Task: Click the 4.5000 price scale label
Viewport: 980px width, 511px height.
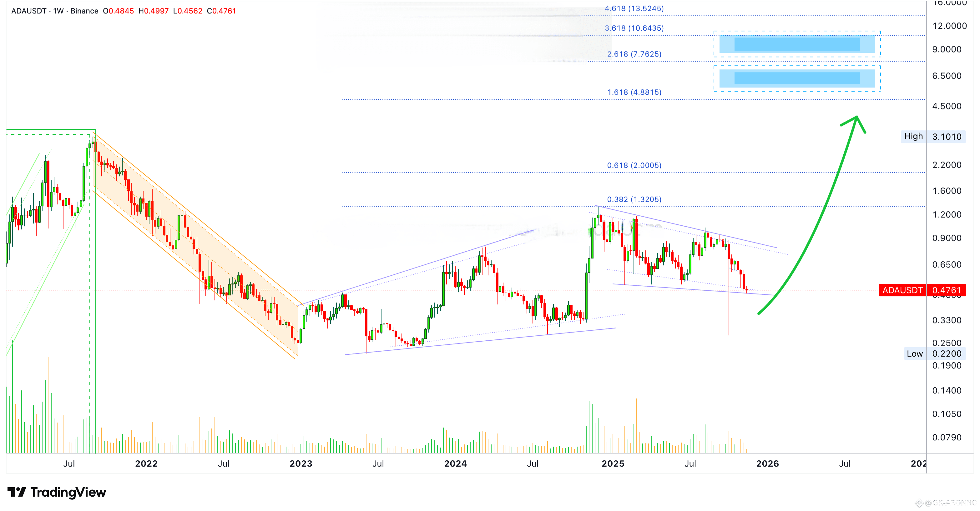Action: 947,106
